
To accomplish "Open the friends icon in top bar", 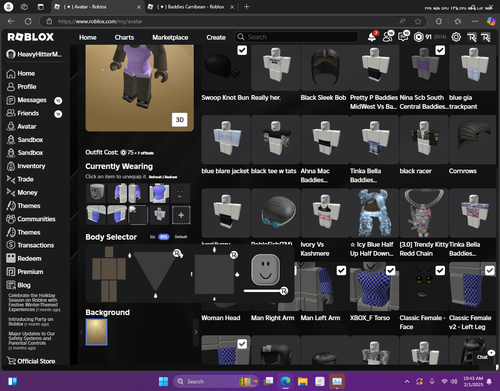I will (388, 37).
